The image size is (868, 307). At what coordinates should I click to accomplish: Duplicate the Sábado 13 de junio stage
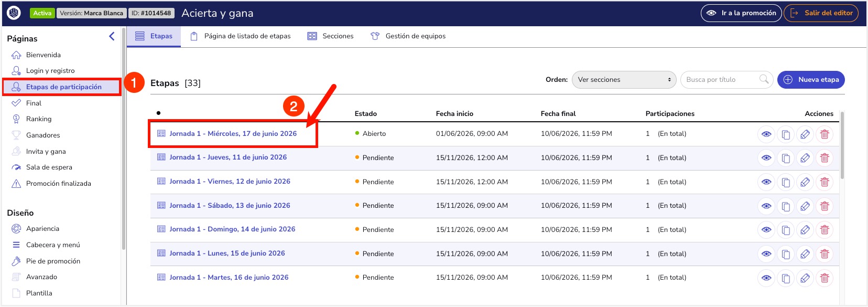(x=786, y=206)
